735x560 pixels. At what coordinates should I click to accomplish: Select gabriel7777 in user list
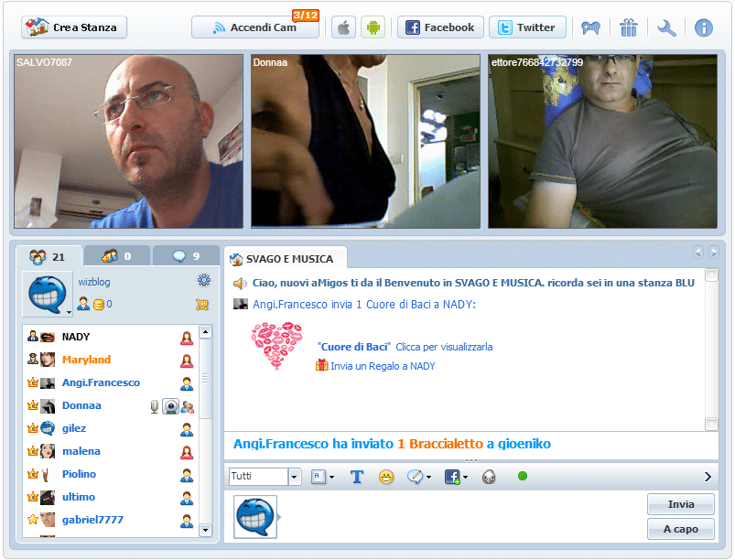[111, 520]
